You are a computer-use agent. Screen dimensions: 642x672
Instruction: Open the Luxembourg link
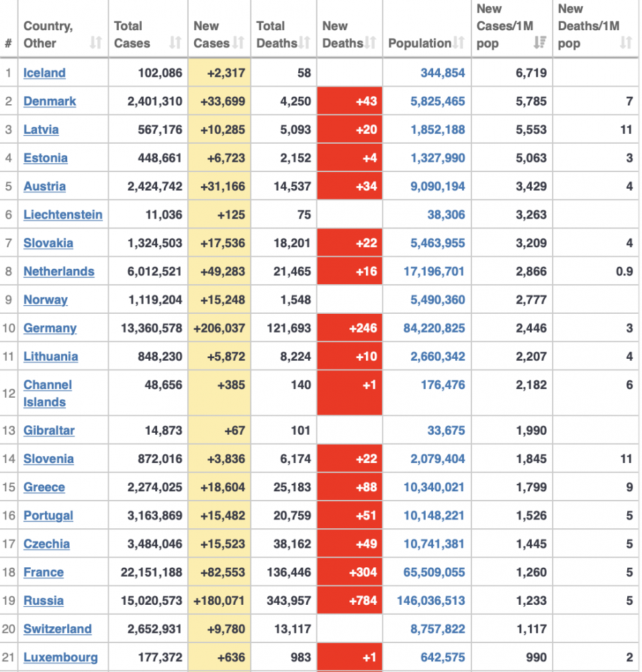click(61, 657)
